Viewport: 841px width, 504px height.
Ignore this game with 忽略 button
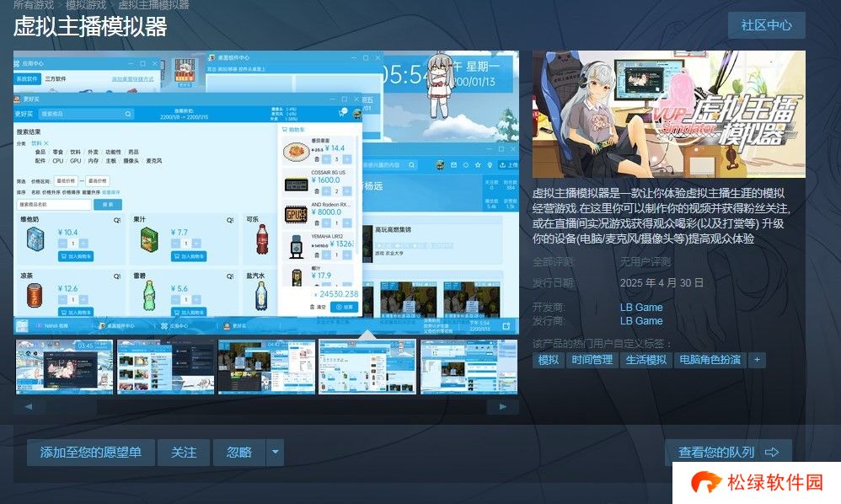[x=239, y=453]
